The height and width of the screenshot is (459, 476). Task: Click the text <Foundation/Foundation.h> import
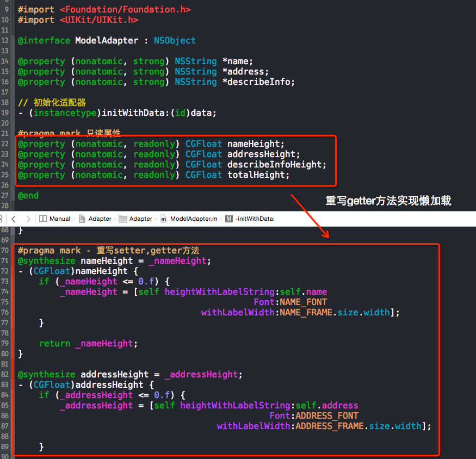(x=125, y=10)
